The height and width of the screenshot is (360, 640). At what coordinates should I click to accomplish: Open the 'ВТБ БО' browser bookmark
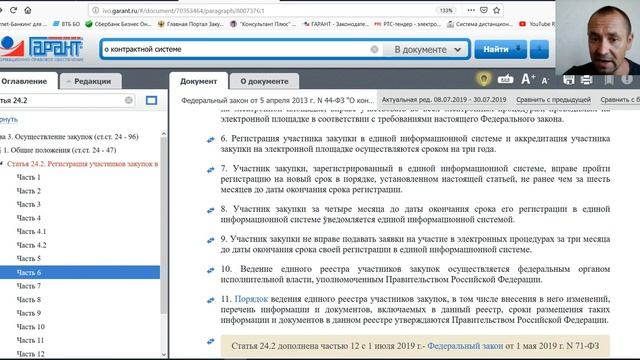(67, 24)
